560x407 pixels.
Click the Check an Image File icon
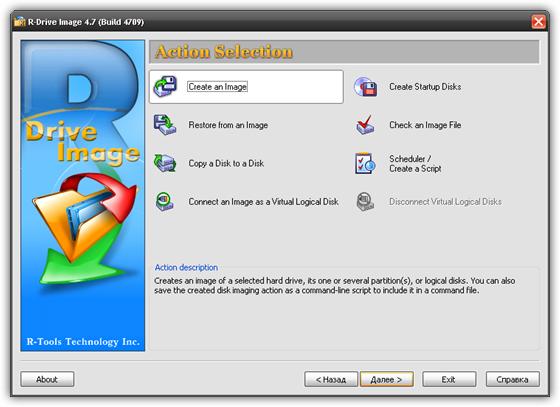click(x=366, y=125)
